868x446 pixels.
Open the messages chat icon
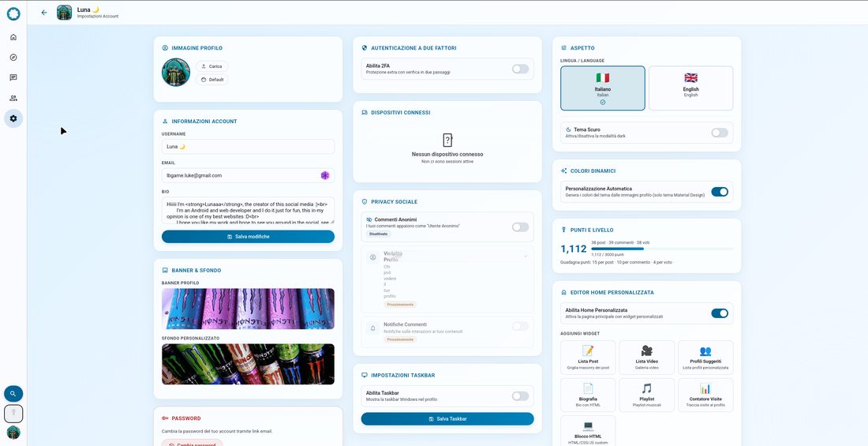[x=13, y=77]
